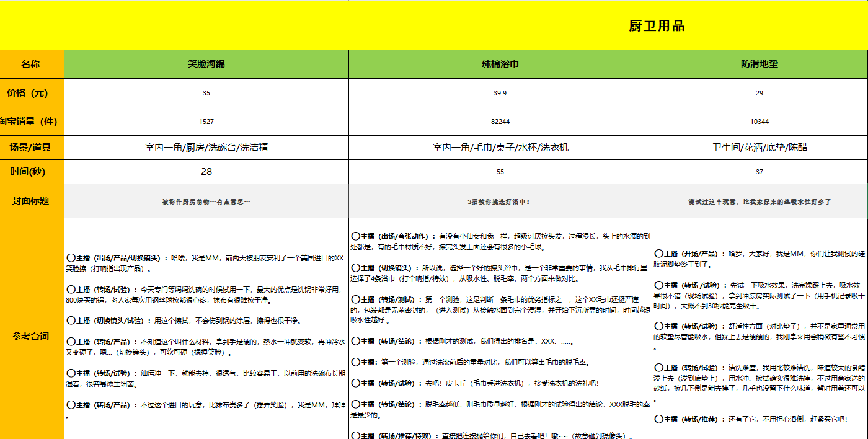Click the 纯棉浴巾 column header

pos(499,64)
